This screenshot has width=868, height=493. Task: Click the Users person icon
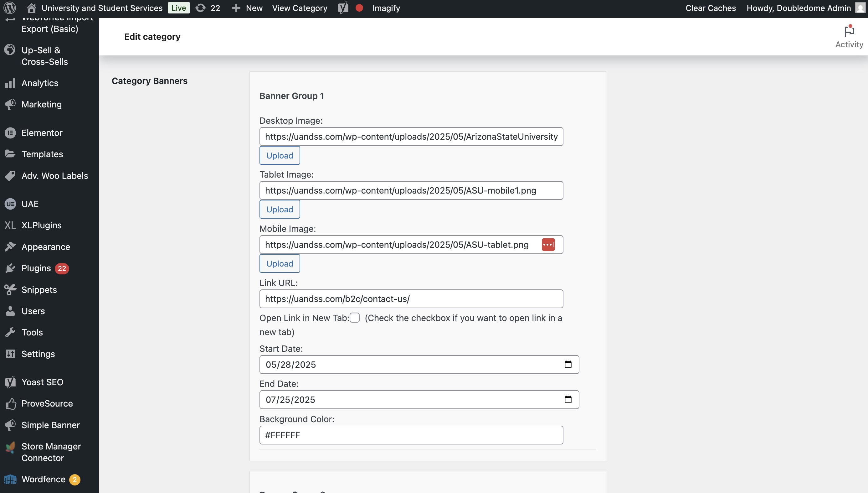coord(10,311)
